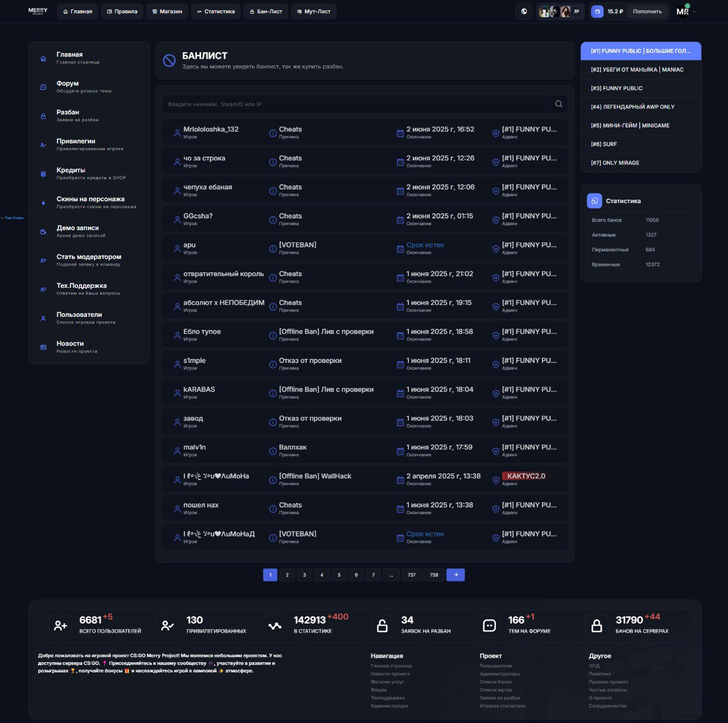Click the globe language icon in header
This screenshot has width=728, height=723.
(x=524, y=11)
